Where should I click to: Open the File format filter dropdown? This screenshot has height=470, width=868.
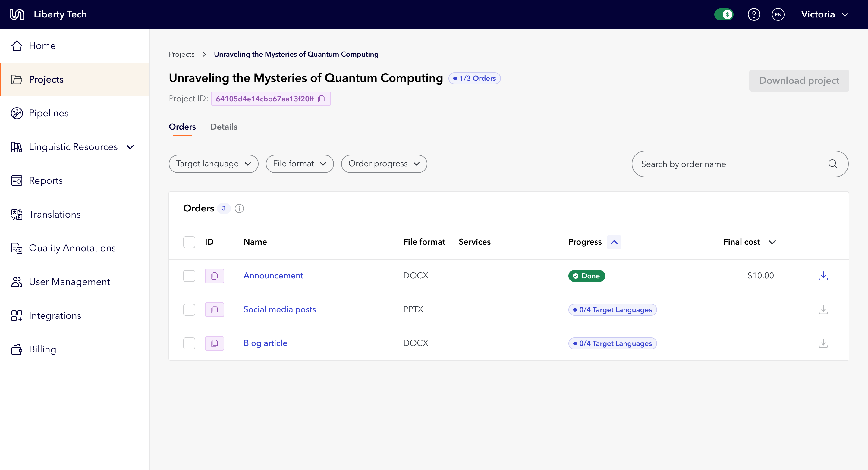pyautogui.click(x=300, y=164)
